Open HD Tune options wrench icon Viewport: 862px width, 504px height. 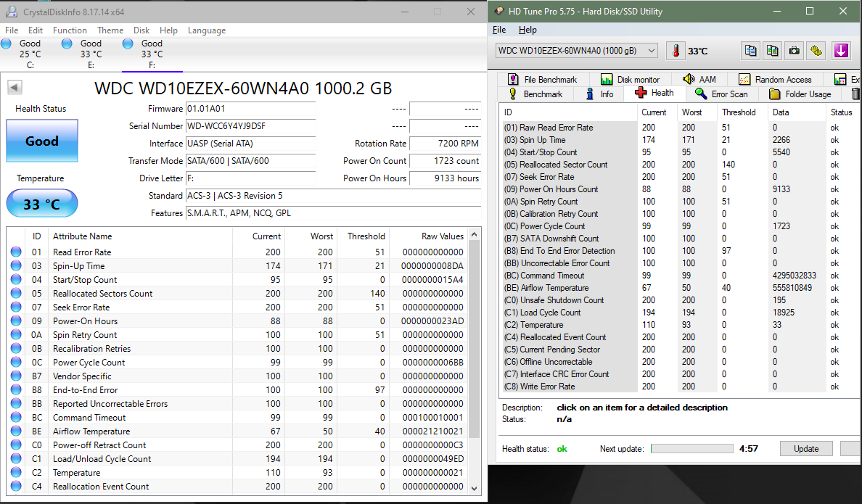pos(817,51)
